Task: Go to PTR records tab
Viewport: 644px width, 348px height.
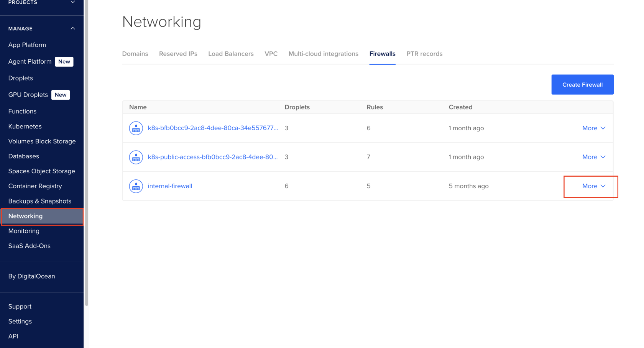Action: [x=424, y=54]
